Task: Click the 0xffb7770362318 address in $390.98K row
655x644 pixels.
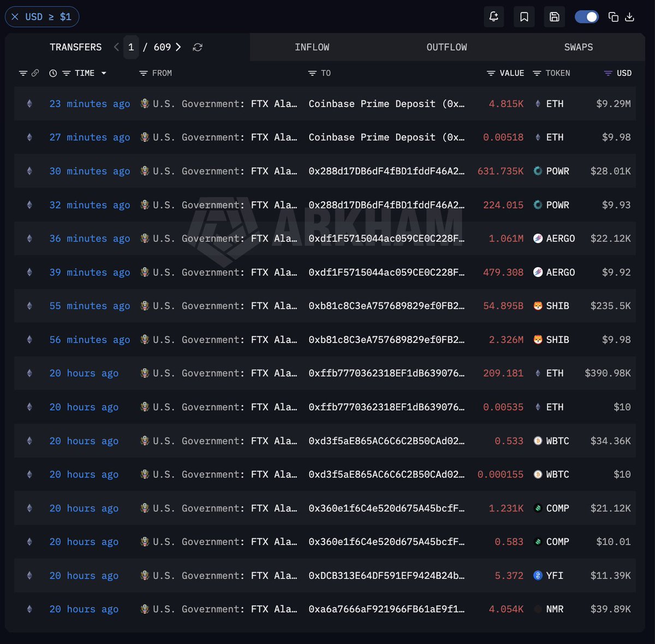Action: tap(386, 373)
